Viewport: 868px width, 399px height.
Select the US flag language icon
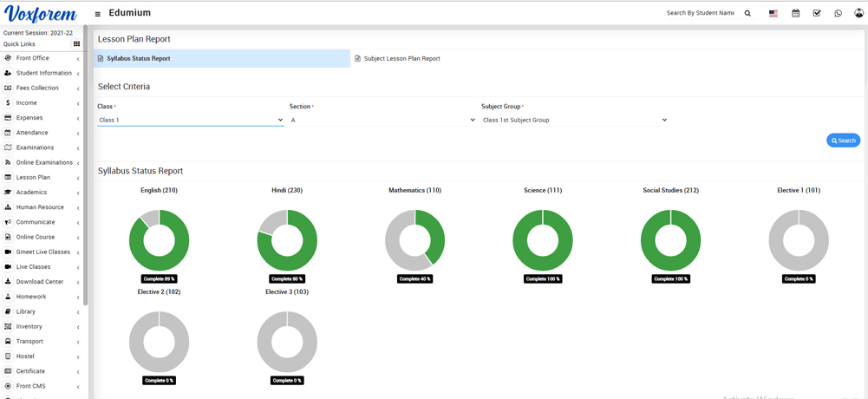point(773,14)
